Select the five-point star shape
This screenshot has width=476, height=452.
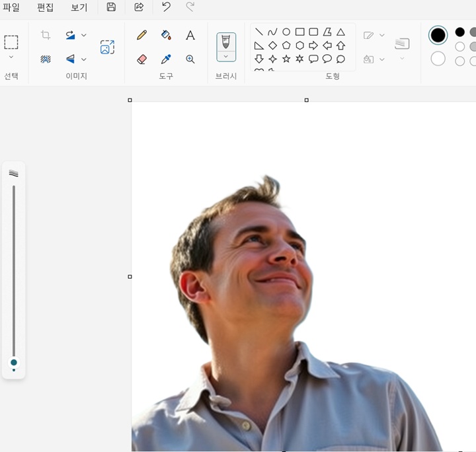tap(286, 59)
